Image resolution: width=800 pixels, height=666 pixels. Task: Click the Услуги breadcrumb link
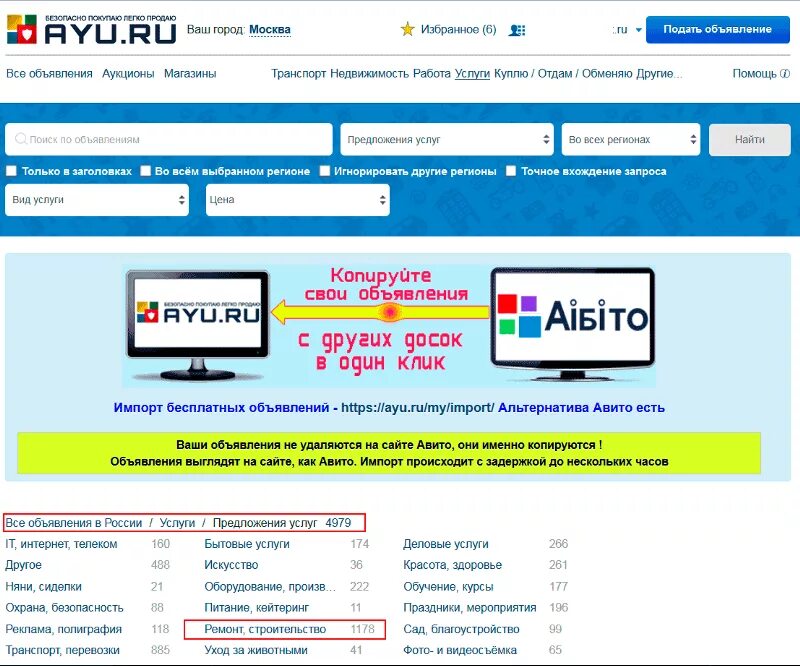point(177,523)
